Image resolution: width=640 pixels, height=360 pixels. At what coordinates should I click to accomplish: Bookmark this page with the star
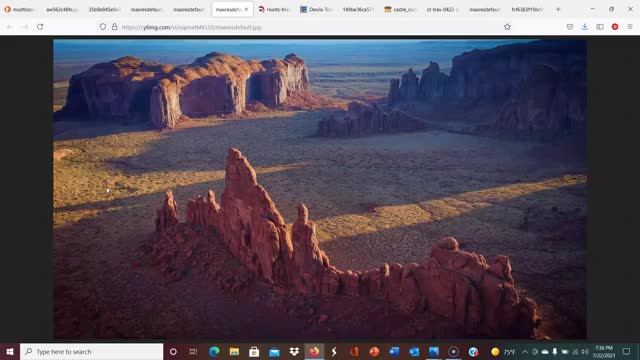(x=507, y=27)
